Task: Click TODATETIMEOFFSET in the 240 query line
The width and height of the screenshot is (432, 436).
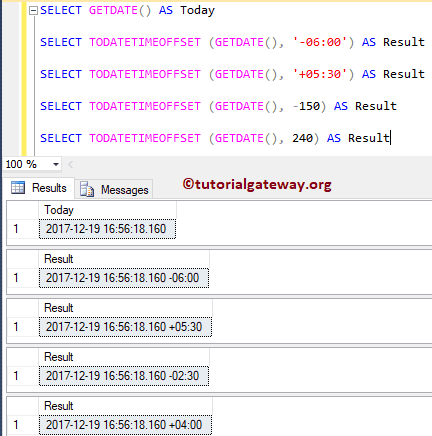Action: pos(145,138)
